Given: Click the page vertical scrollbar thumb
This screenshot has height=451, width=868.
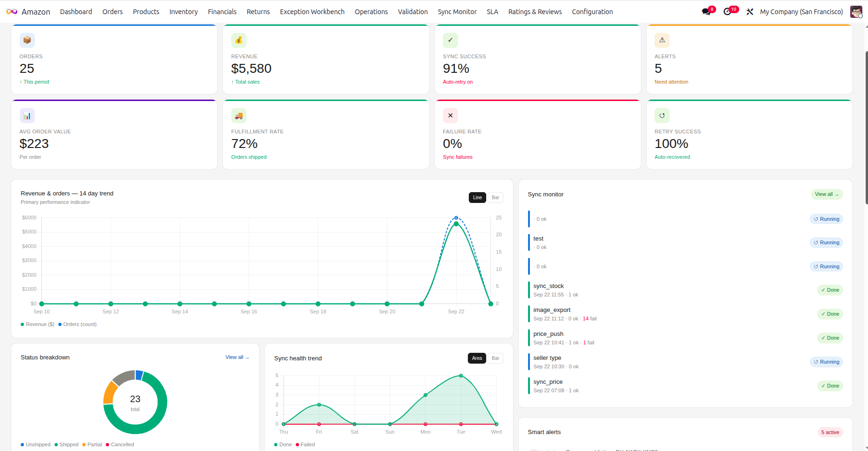Looking at the screenshot, I should click(866, 127).
